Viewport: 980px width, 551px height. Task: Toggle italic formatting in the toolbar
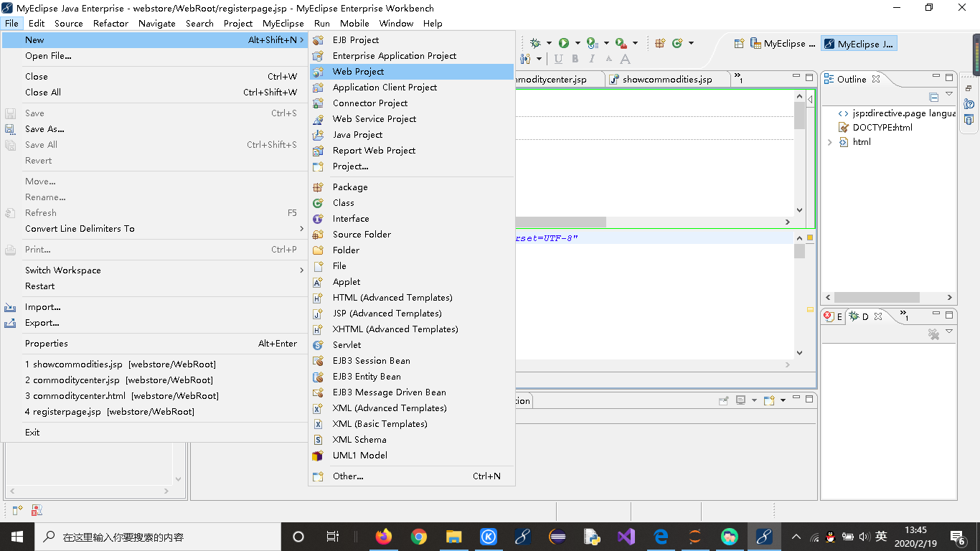pos(592,60)
